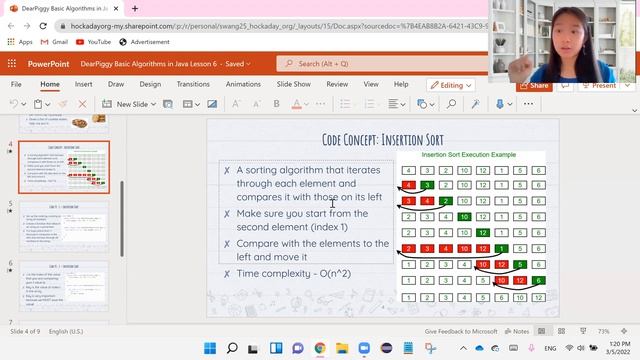Image resolution: width=640 pixels, height=360 pixels.
Task: Open the Font Color dropdown arrow
Action: (306, 104)
